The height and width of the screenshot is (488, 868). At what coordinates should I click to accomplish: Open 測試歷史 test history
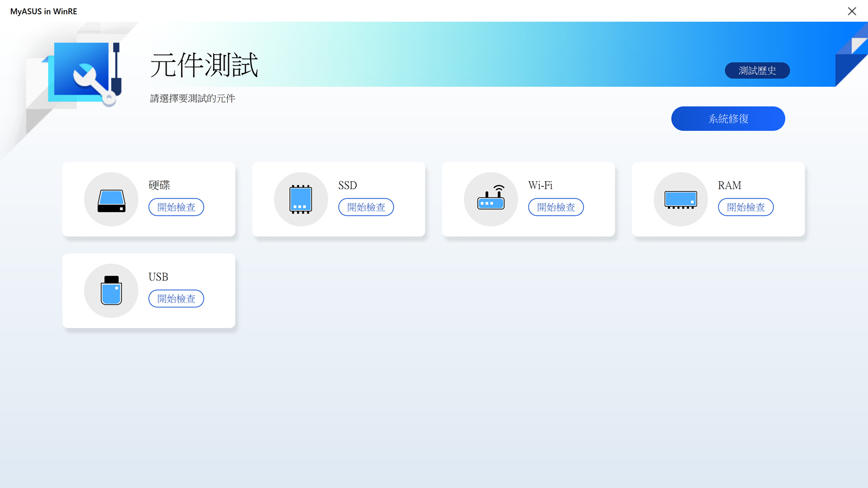pos(757,70)
